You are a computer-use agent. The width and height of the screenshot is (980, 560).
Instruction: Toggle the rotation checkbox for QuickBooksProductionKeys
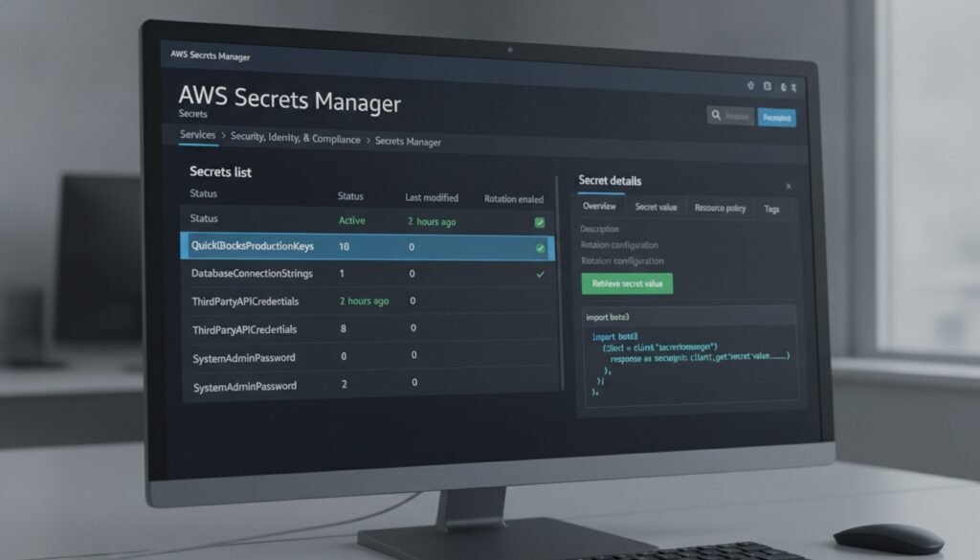point(540,248)
